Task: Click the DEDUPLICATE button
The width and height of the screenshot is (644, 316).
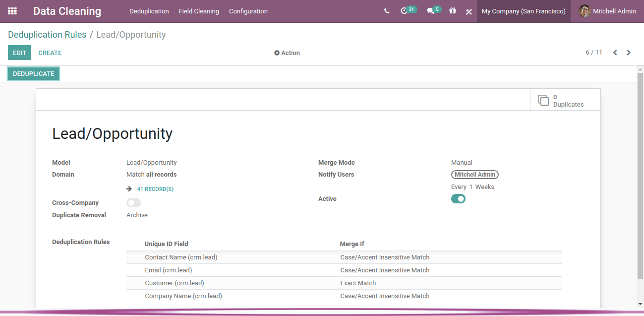Action: 34,73
